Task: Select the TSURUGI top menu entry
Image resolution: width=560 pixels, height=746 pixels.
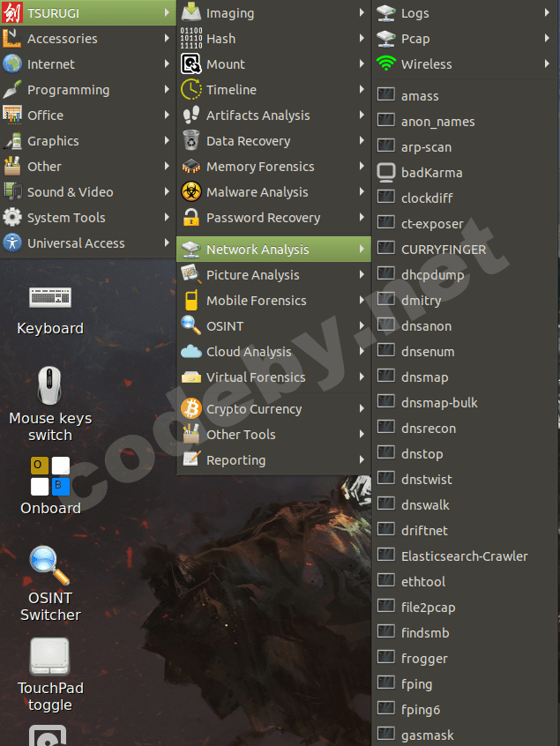Action: click(x=87, y=13)
